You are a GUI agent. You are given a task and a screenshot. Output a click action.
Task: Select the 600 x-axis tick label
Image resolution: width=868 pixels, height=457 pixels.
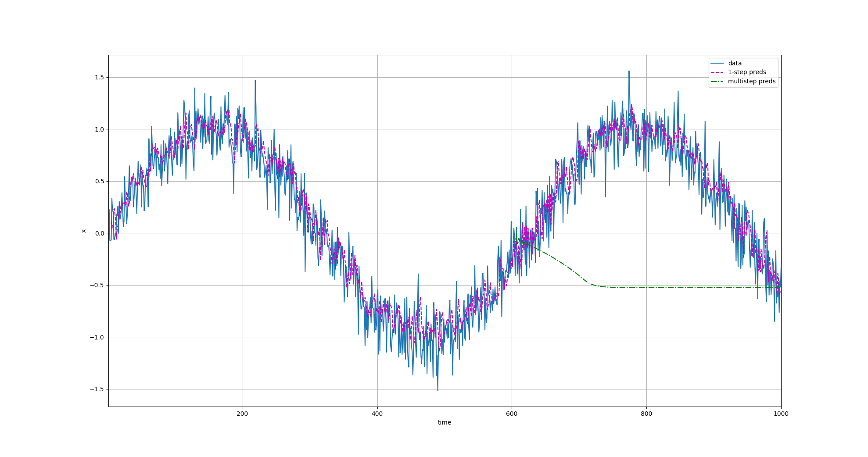point(512,414)
